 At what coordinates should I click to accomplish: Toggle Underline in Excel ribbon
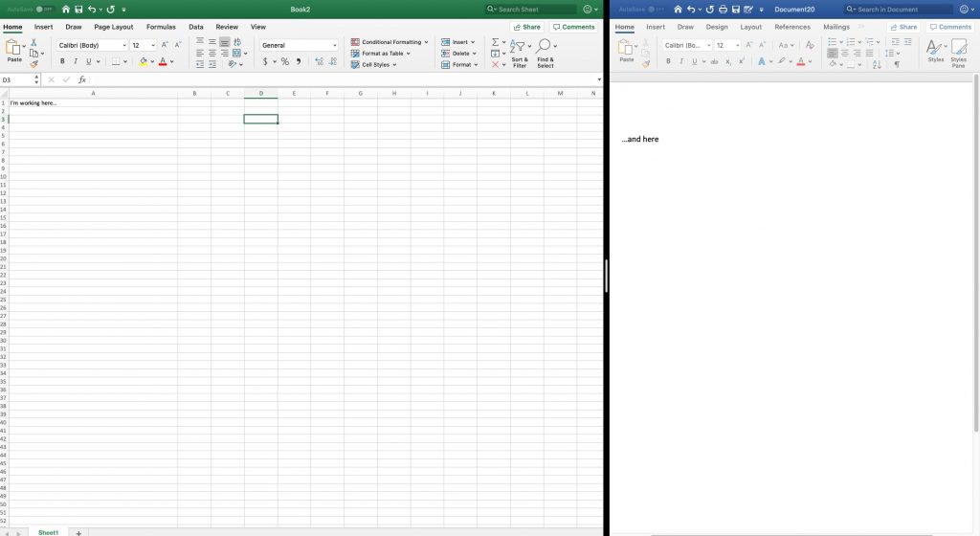[89, 61]
